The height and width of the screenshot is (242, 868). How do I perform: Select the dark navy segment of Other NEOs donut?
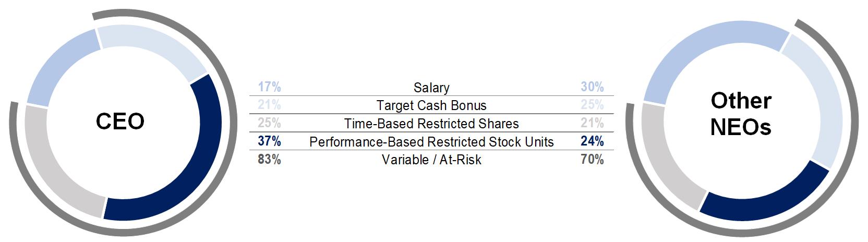click(767, 201)
